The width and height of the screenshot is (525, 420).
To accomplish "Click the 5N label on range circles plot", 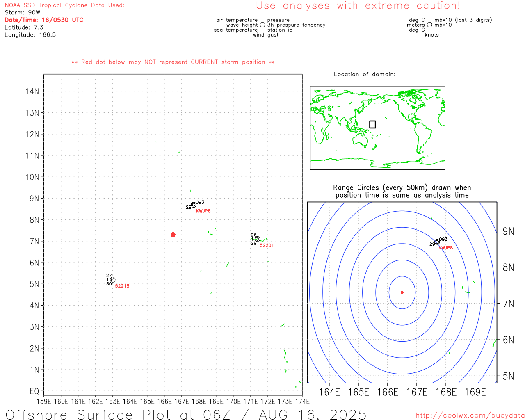I will [508, 376].
